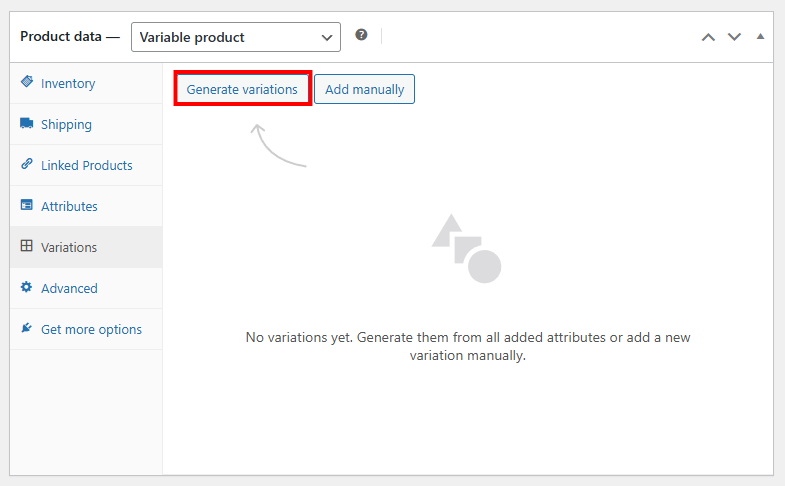
Task: Click the help question mark icon
Action: 361,35
